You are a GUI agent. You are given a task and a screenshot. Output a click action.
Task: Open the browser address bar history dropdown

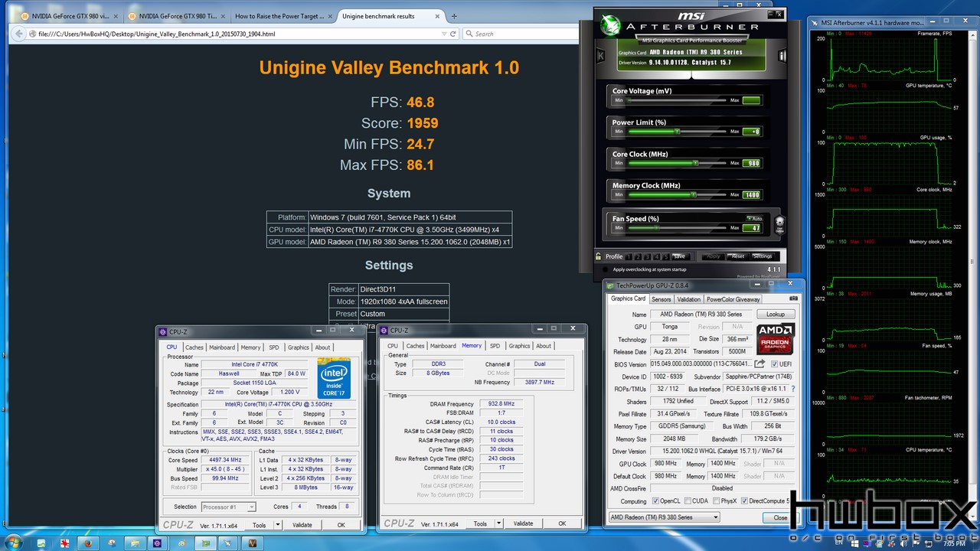[x=444, y=34]
